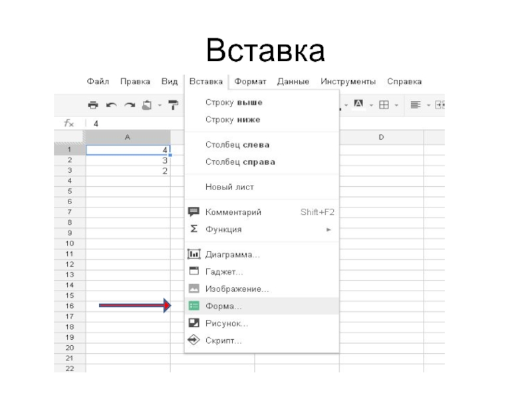Choose Столбец слева menu item
The image size is (532, 399).
pos(261,145)
